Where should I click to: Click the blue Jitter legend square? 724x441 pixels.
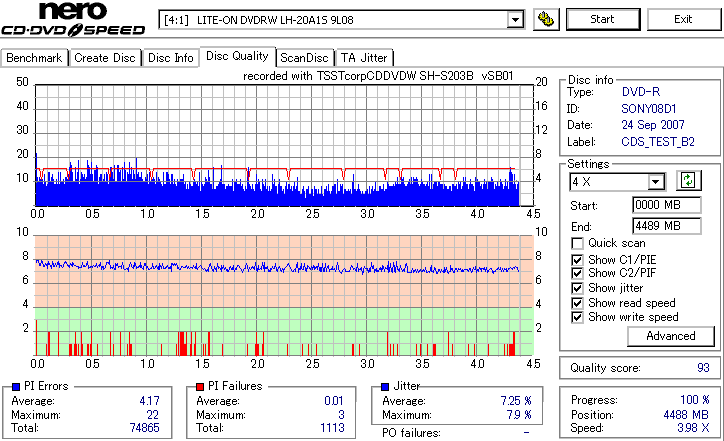pos(385,387)
